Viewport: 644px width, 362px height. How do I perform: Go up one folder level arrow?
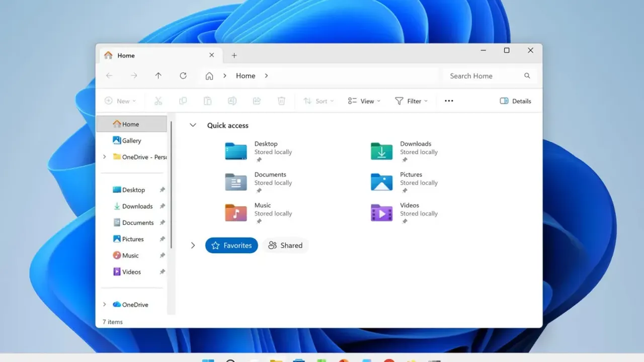click(158, 76)
